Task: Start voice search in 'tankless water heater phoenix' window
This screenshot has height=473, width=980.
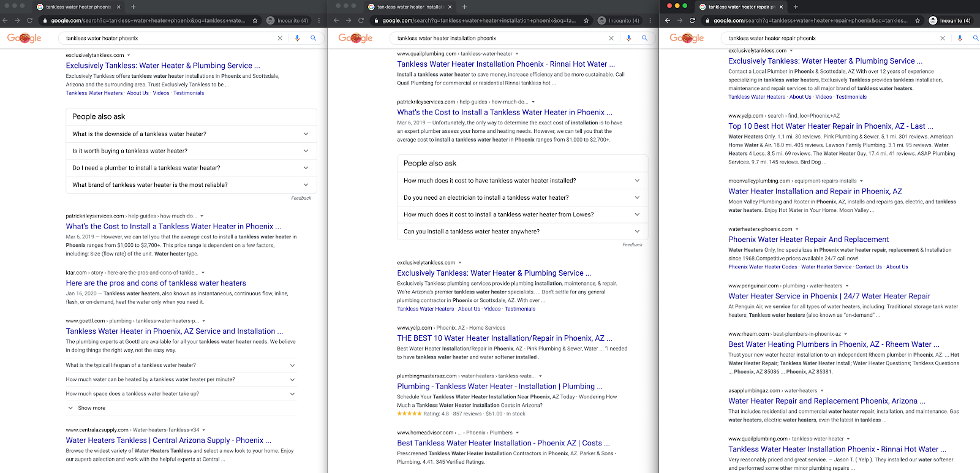Action: [x=297, y=38]
